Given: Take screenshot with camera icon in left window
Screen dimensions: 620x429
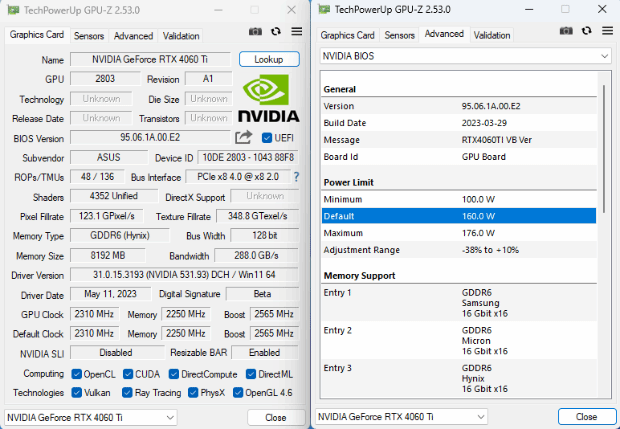Looking at the screenshot, I should (x=255, y=31).
